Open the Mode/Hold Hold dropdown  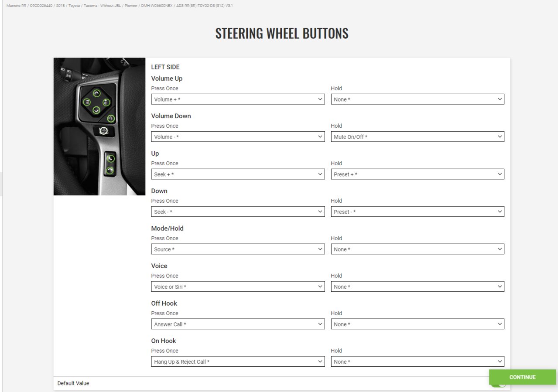(x=418, y=249)
